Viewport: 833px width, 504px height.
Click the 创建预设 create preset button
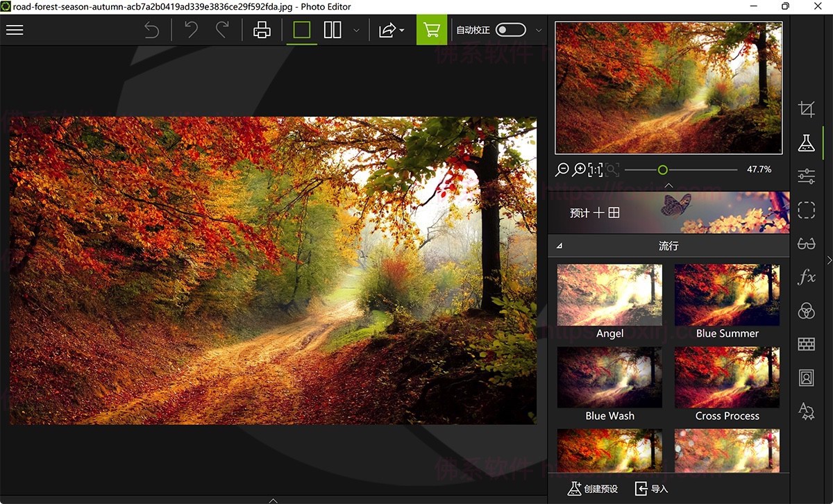(592, 489)
